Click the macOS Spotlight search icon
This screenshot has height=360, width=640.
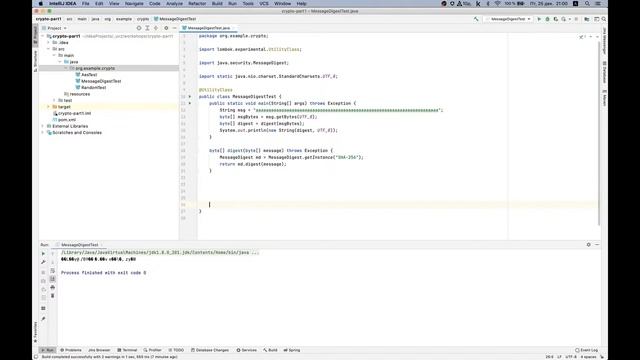click(x=587, y=4)
